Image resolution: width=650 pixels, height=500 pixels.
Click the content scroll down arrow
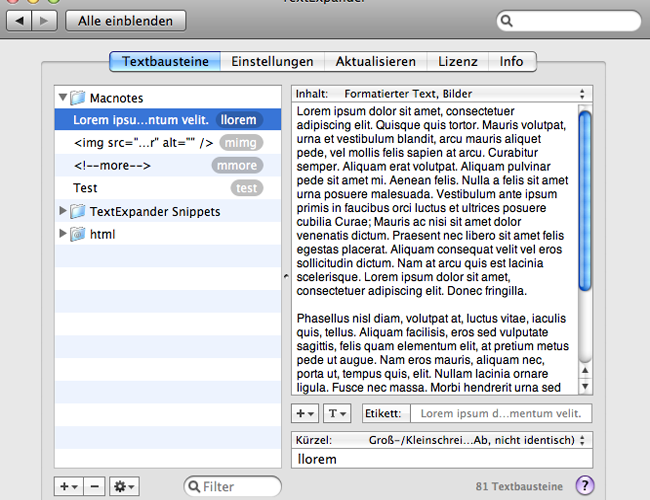585,386
